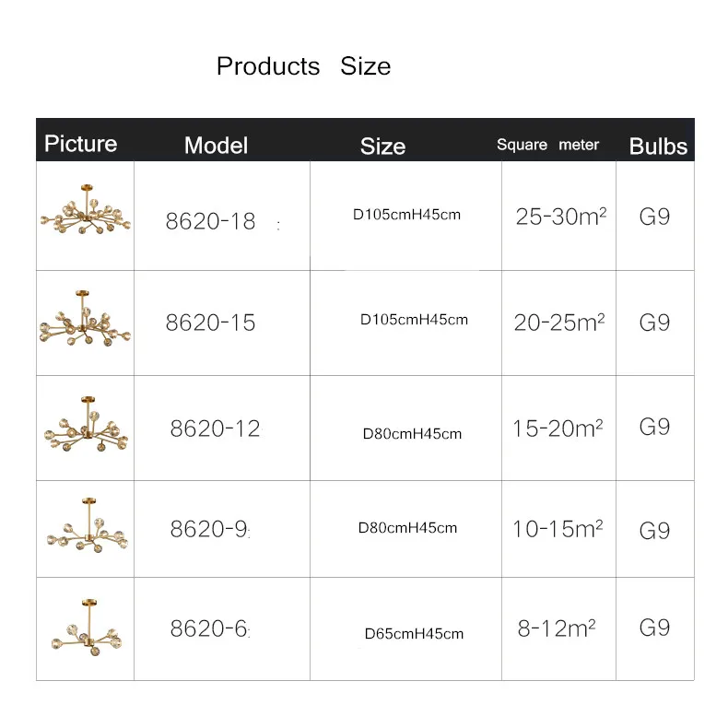Click the 8620-9 chandelier picture
This screenshot has width=728, height=728.
click(88, 525)
